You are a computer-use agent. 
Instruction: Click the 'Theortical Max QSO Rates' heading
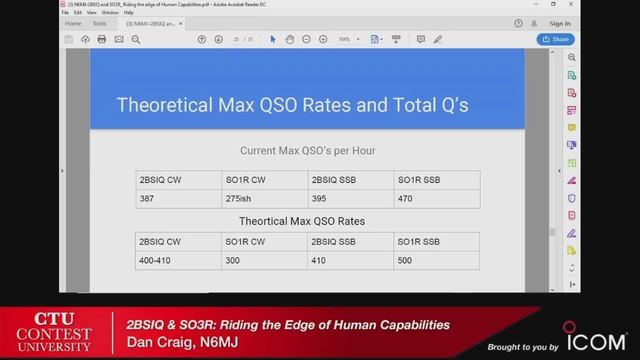tap(302, 221)
